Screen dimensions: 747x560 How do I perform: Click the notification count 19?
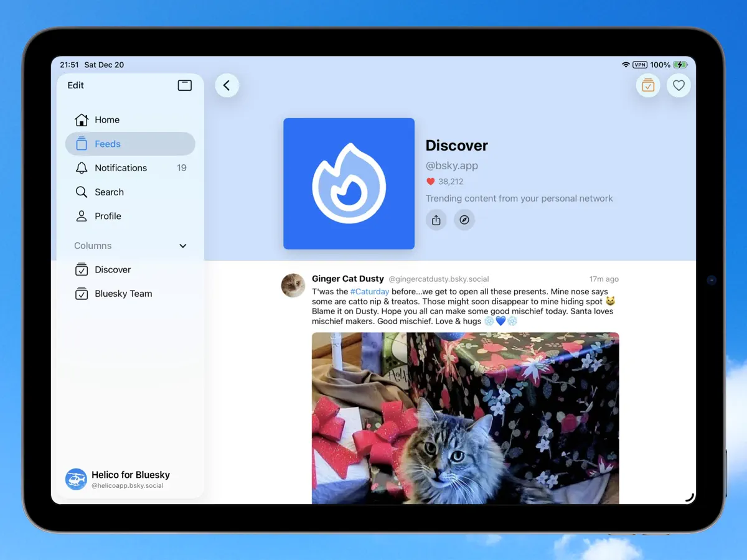tap(182, 168)
